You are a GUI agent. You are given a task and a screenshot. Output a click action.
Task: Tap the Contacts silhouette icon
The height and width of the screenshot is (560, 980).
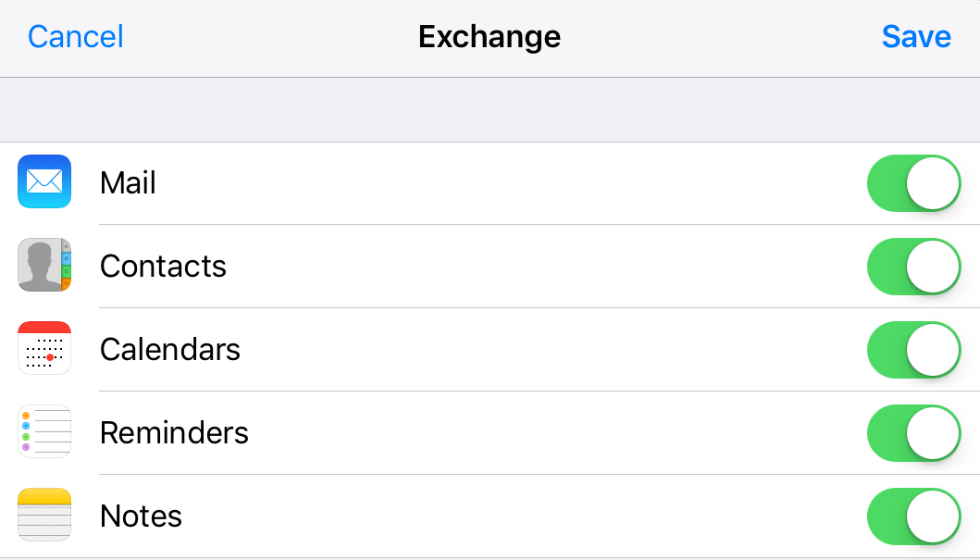44,265
